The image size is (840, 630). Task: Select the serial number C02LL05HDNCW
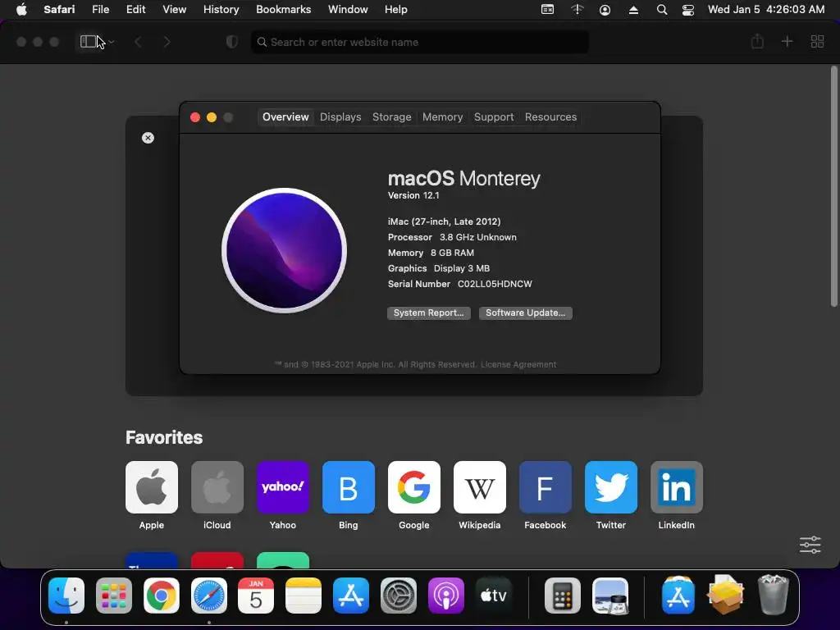(495, 284)
